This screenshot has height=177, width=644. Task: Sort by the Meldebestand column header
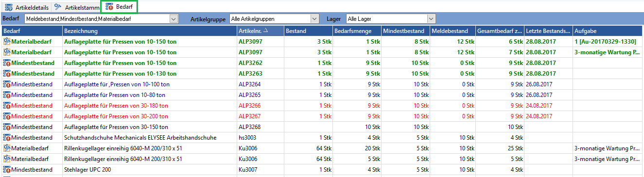pyautogui.click(x=453, y=31)
